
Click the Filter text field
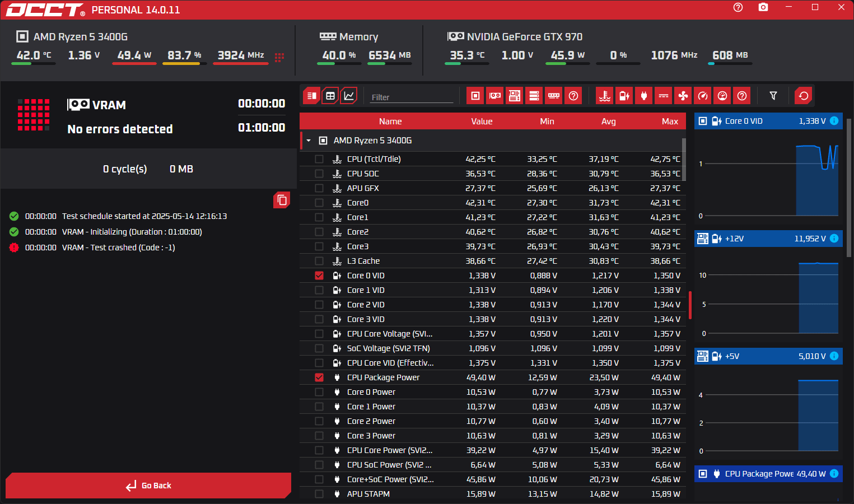coord(411,97)
